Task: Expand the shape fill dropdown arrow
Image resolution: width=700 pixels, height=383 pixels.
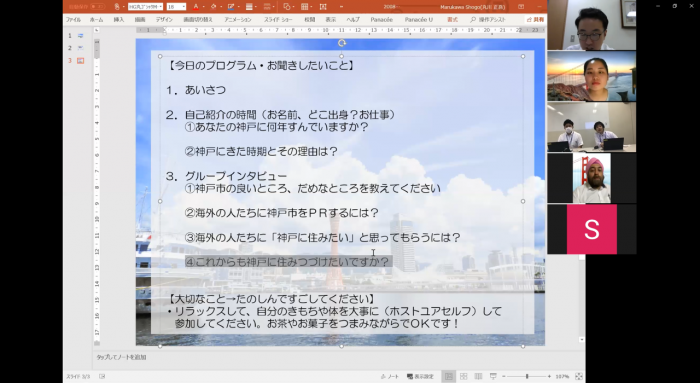Action: pos(221,7)
